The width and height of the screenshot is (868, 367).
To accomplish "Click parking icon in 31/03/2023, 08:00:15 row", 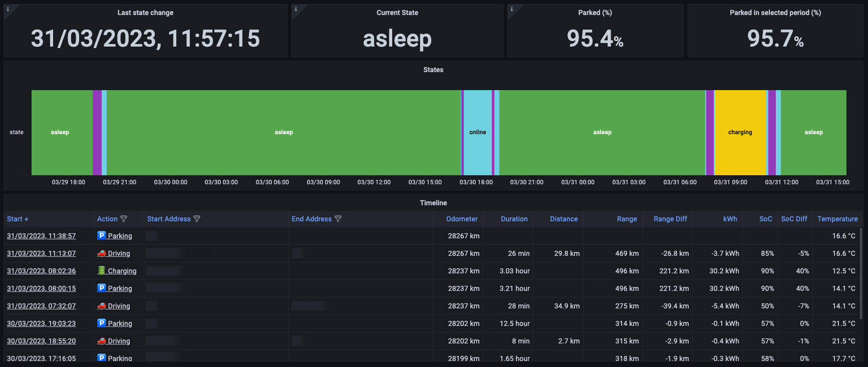I will pyautogui.click(x=102, y=288).
